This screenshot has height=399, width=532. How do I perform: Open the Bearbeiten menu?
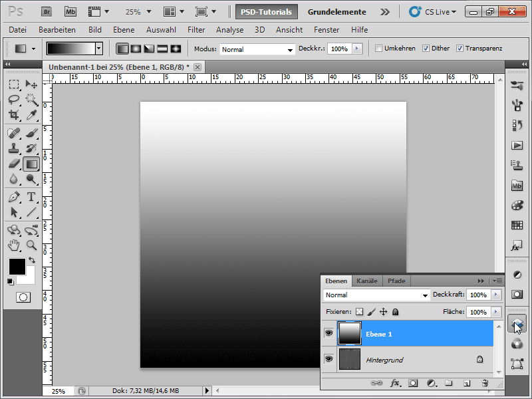tap(57, 30)
